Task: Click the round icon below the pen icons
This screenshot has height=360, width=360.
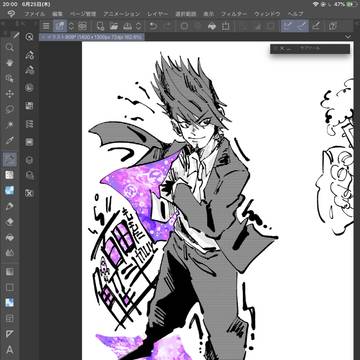Action: pos(29,88)
